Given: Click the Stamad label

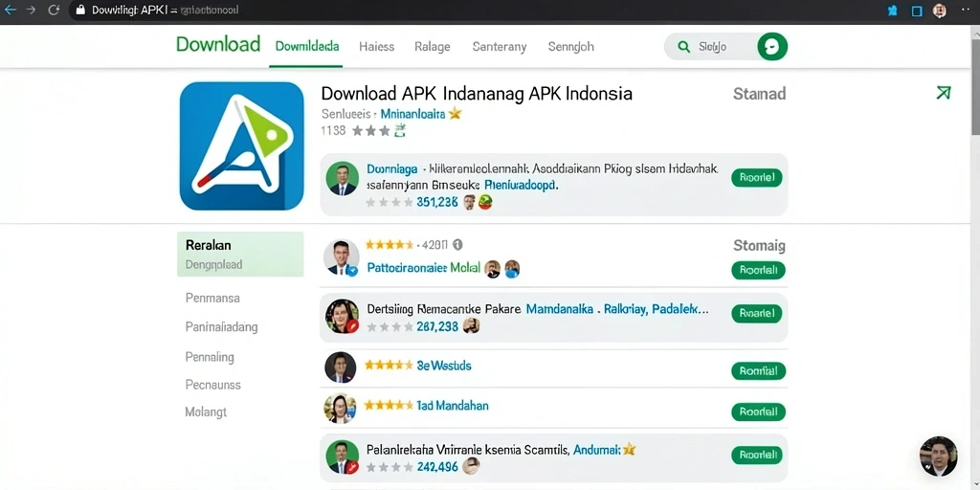Looking at the screenshot, I should 759,95.
